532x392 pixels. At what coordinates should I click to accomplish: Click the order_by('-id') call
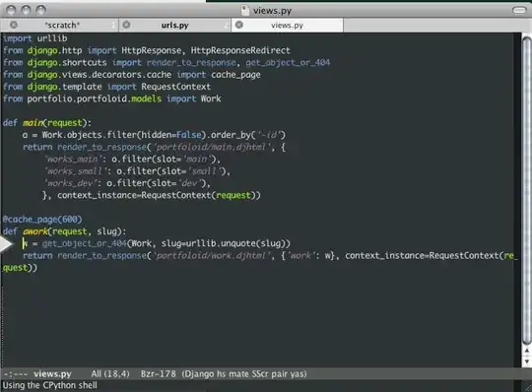[248, 135]
